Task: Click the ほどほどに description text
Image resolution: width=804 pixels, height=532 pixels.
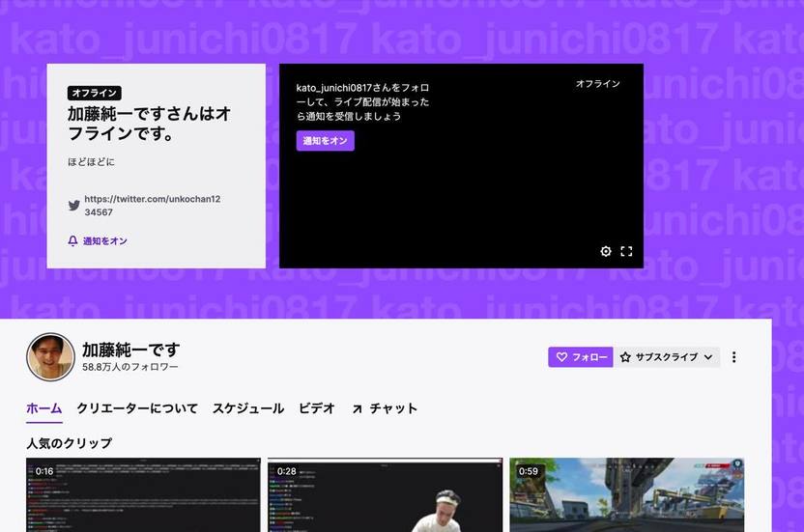Action: point(91,162)
